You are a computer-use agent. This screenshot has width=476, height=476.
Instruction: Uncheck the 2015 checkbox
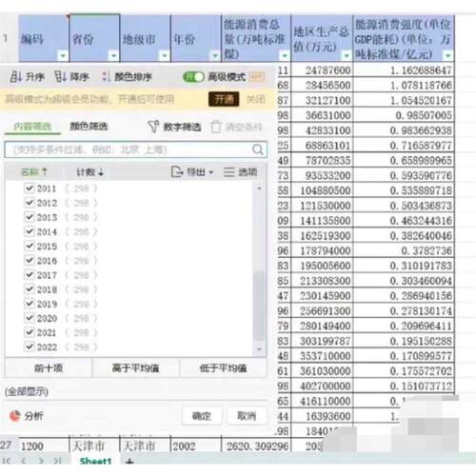click(x=30, y=246)
